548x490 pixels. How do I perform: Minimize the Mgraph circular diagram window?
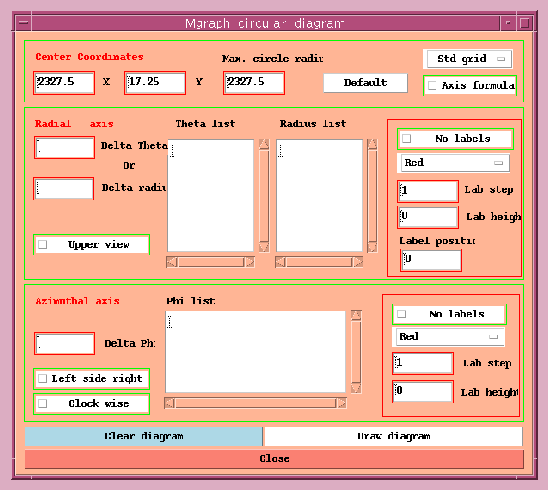point(508,23)
